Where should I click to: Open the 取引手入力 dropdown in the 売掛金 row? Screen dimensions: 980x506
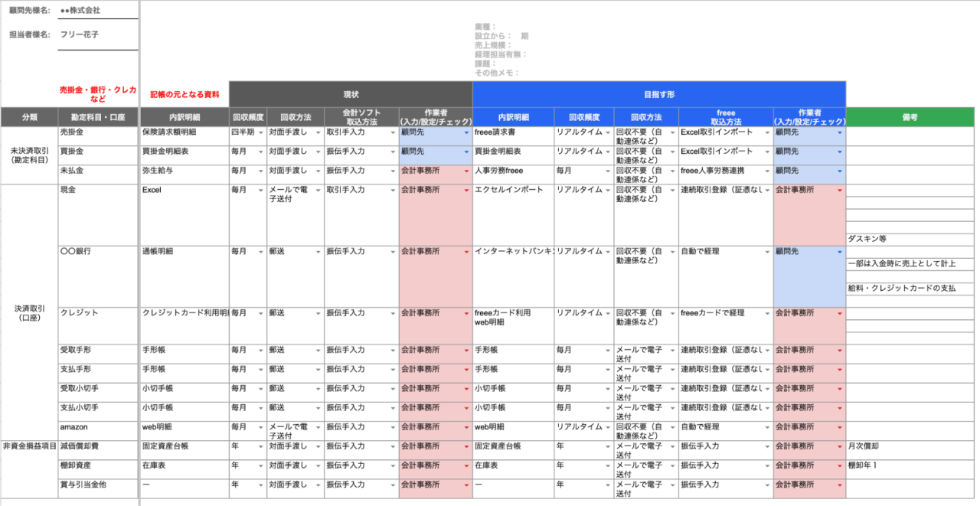393,132
